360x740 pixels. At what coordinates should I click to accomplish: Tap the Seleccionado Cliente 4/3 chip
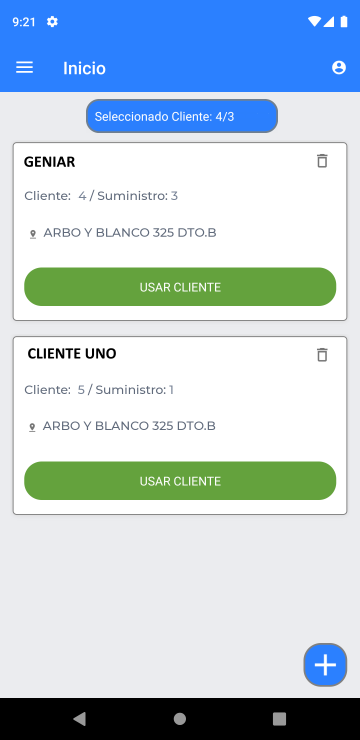pos(182,116)
